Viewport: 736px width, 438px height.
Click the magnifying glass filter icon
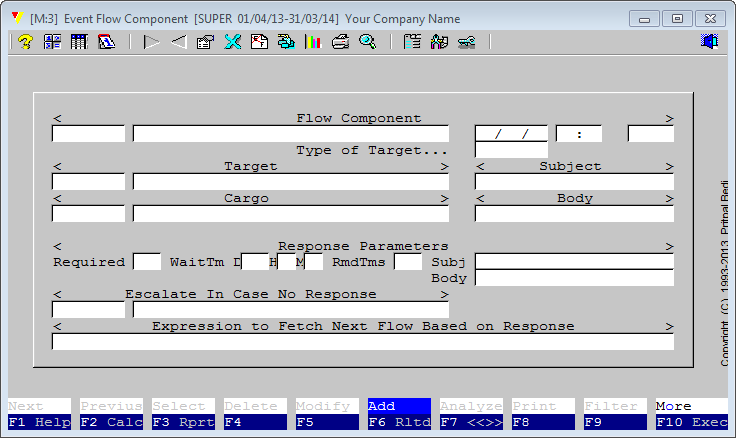368,42
